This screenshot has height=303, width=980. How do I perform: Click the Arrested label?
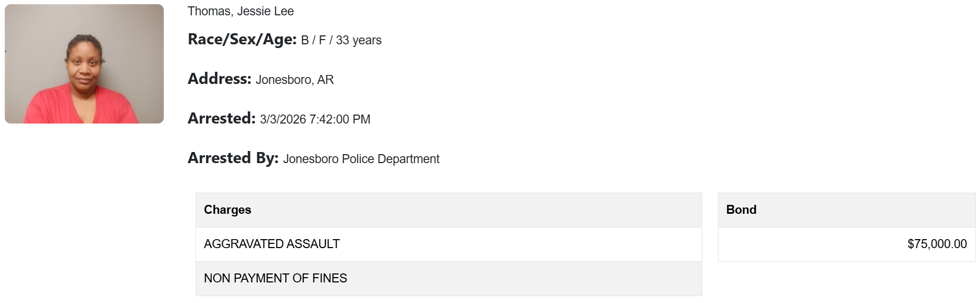221,119
